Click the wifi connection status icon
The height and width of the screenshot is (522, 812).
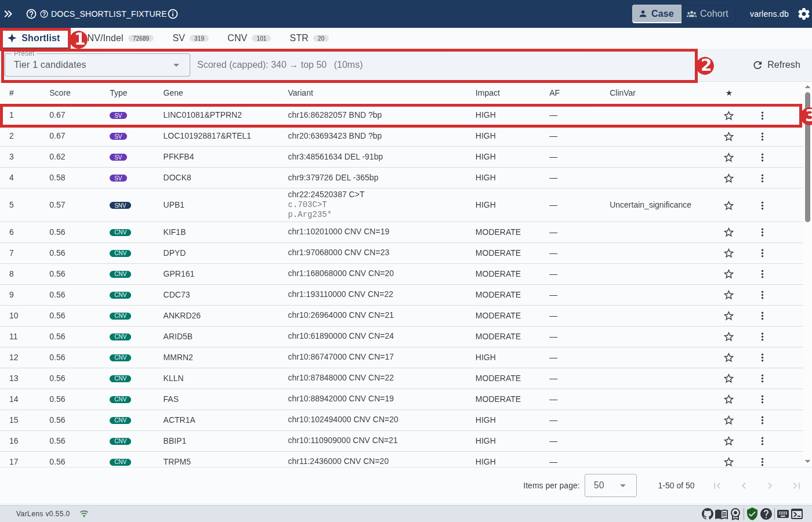[x=84, y=514]
